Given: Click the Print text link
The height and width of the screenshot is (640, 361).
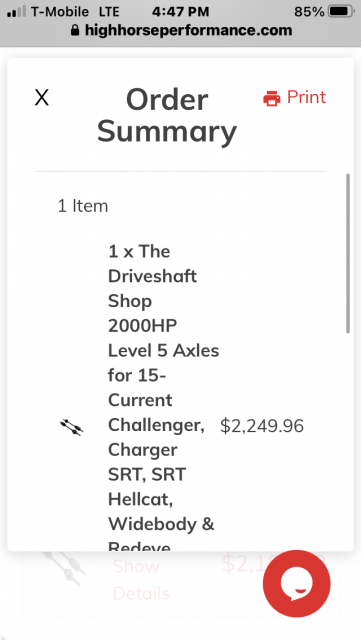Looking at the screenshot, I should 306,97.
